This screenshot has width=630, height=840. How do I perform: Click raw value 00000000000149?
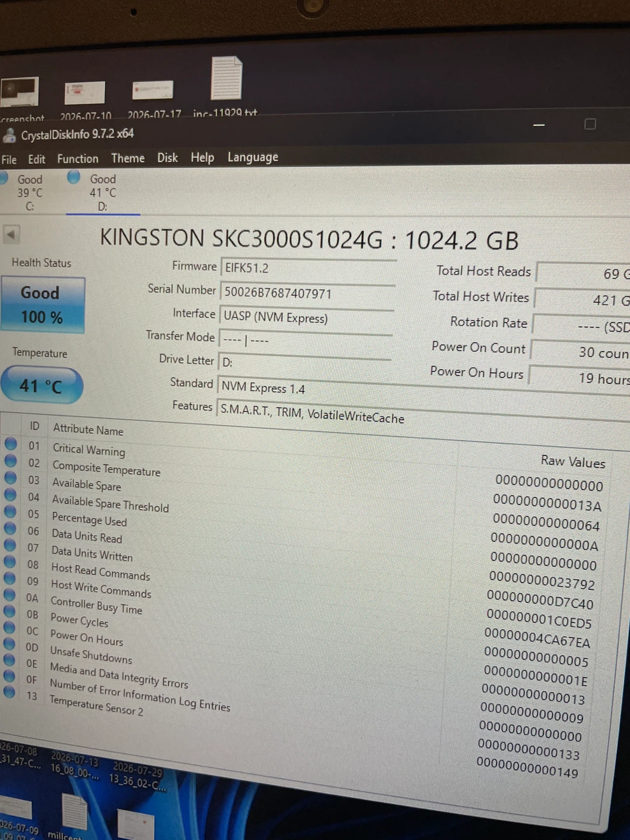[527, 766]
